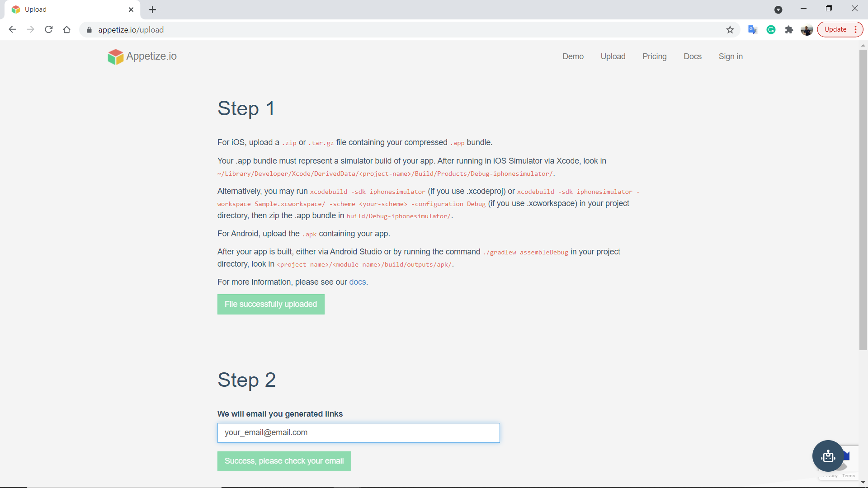The width and height of the screenshot is (868, 488).
Task: Follow the docs hyperlink in Step 1
Action: click(x=358, y=282)
